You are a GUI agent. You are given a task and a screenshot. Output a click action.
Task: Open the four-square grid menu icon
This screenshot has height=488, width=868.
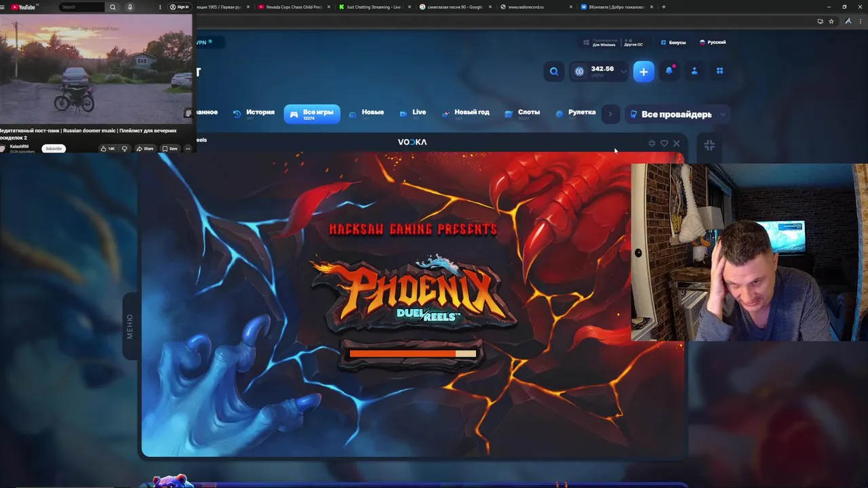point(719,70)
